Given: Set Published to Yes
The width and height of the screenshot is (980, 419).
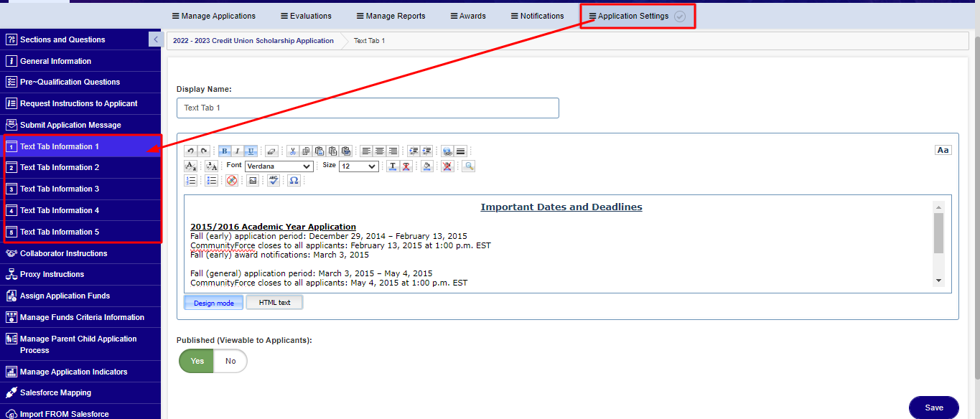Looking at the screenshot, I should tap(197, 361).
